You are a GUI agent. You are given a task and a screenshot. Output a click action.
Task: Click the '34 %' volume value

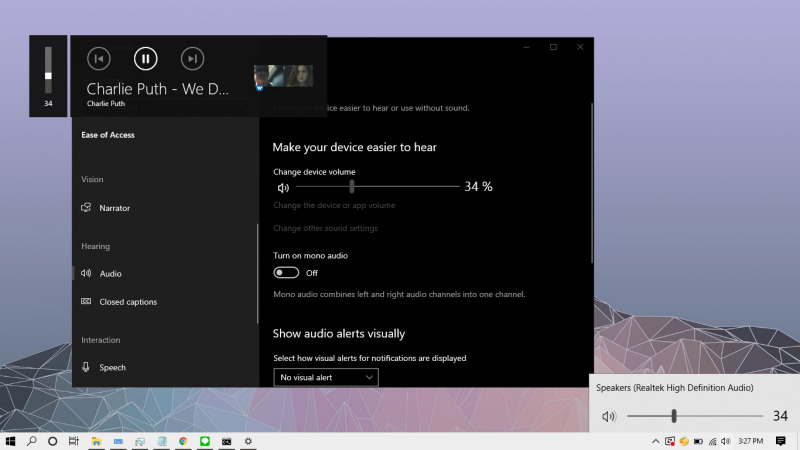pos(478,187)
